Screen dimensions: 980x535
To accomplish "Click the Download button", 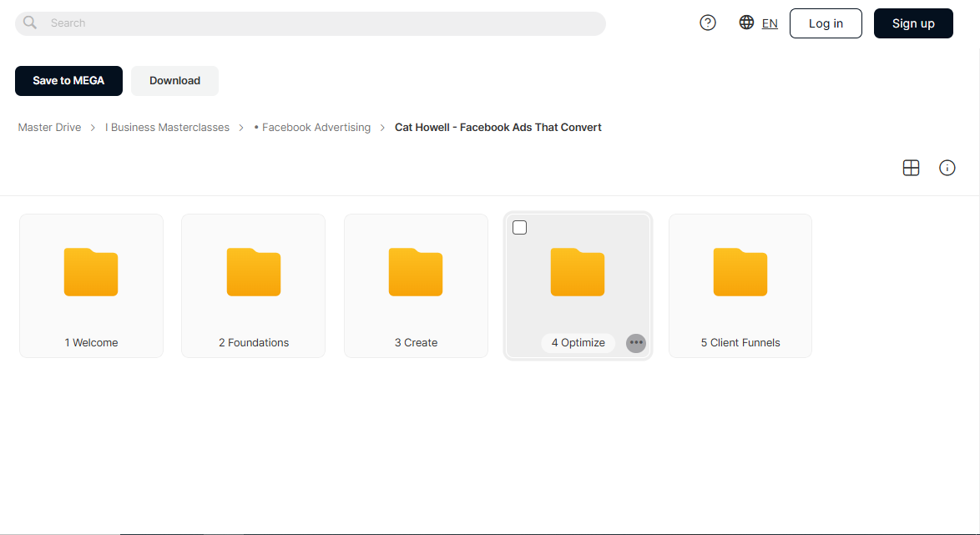I will tap(175, 81).
